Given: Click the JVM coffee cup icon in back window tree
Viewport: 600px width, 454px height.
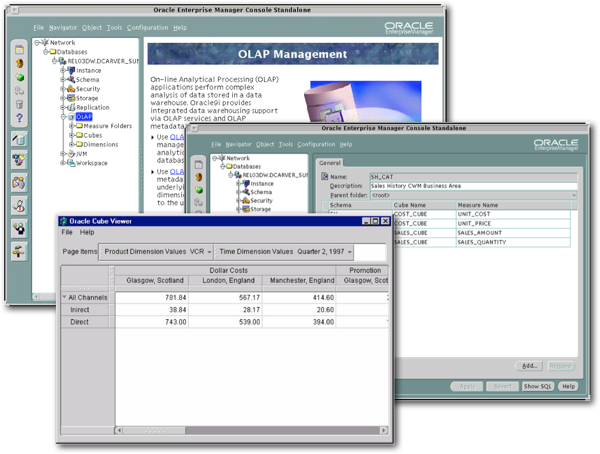Looking at the screenshot, I should pos(71,154).
